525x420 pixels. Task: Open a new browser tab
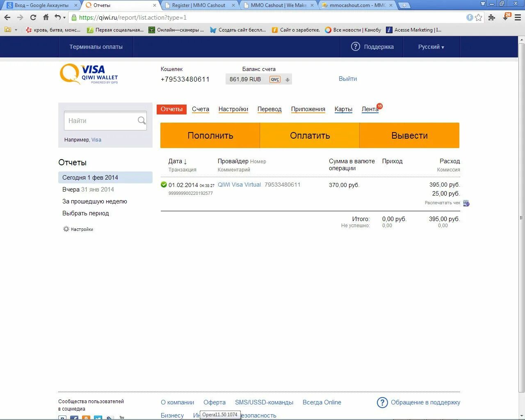[x=404, y=5]
